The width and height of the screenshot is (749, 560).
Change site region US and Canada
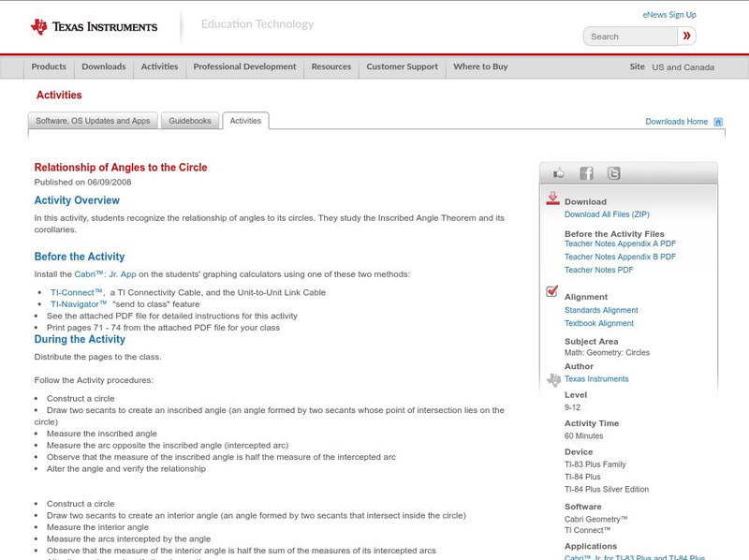point(683,67)
